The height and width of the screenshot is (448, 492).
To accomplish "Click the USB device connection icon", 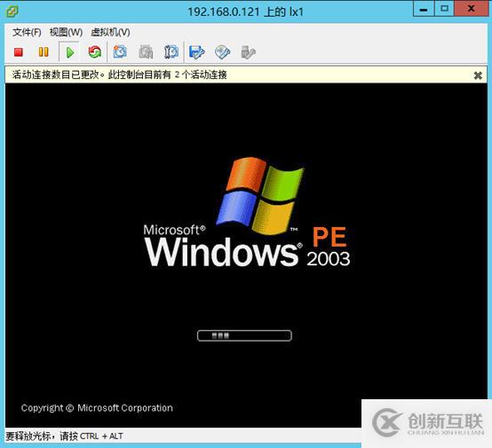I will (248, 52).
